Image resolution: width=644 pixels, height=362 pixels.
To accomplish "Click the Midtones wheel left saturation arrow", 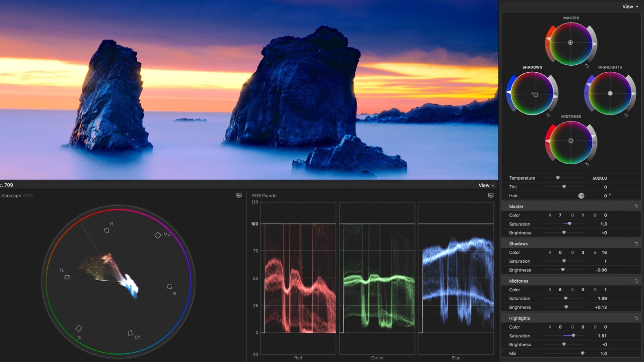I will point(548,141).
